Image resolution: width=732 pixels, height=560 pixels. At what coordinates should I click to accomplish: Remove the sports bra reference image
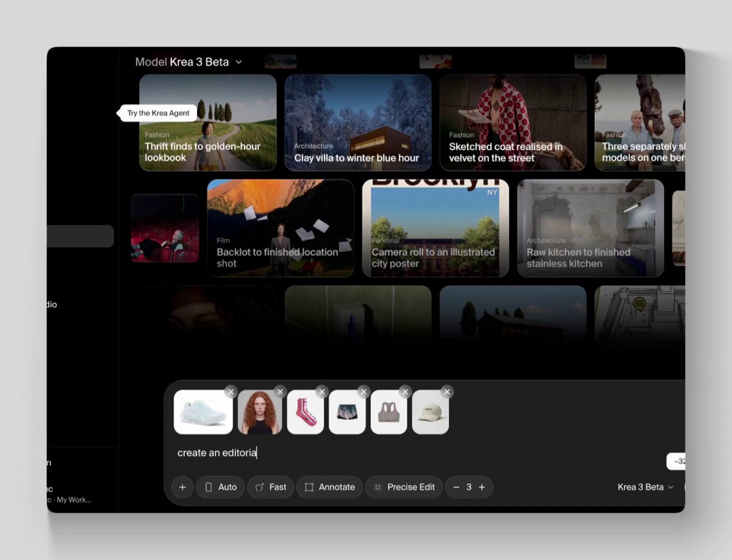[405, 392]
